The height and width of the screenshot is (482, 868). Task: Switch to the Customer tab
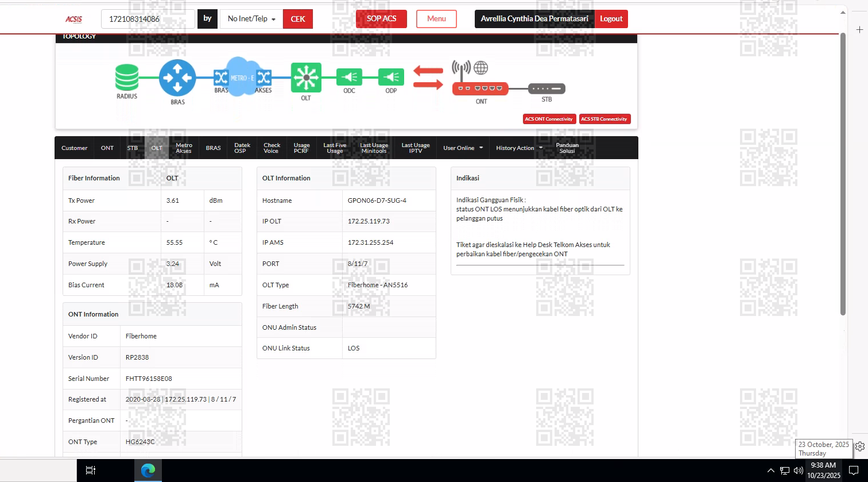[75, 148]
